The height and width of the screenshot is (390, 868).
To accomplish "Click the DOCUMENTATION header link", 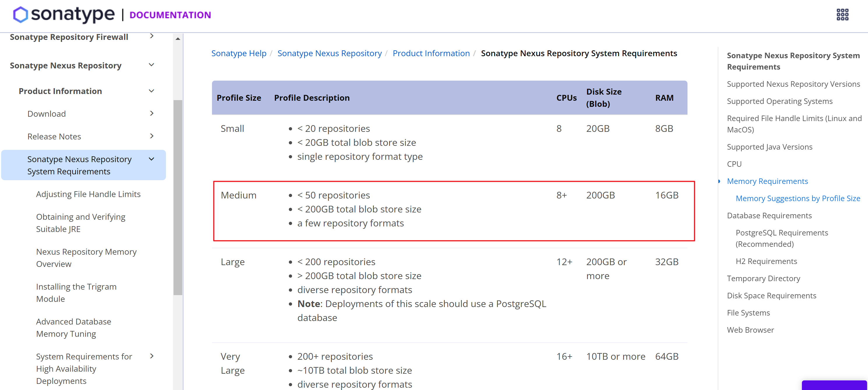I will click(x=170, y=15).
